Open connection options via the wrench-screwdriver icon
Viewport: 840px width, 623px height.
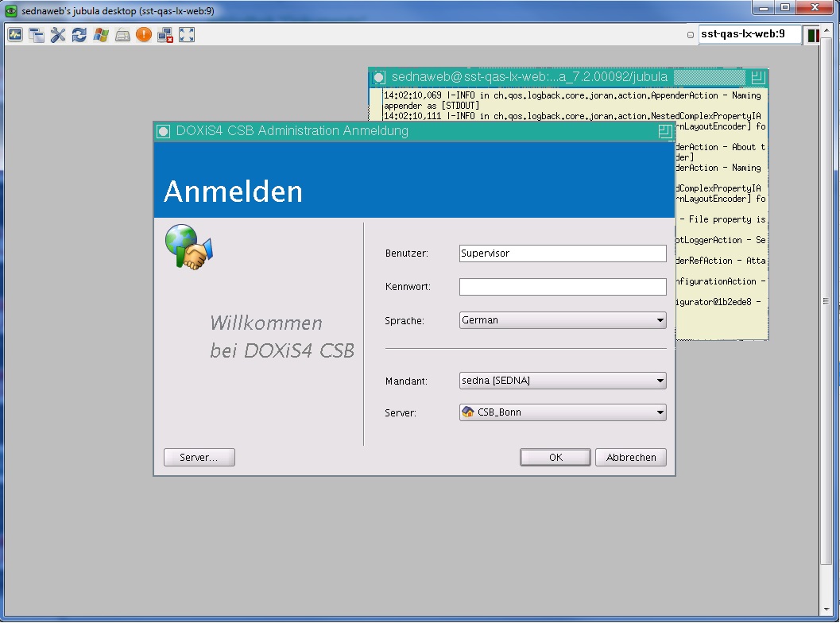point(58,35)
